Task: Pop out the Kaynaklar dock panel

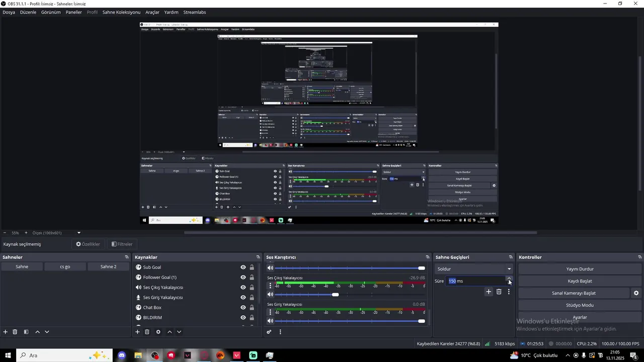Action: coord(258,257)
